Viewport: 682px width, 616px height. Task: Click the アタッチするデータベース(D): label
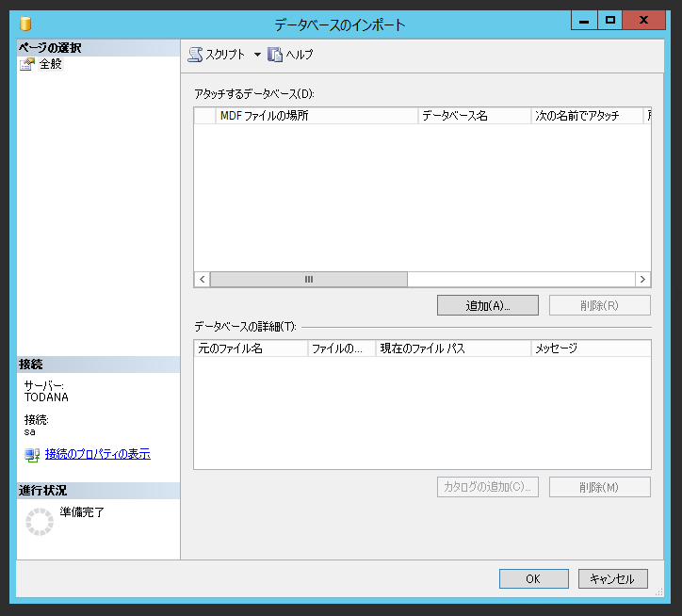[x=254, y=94]
